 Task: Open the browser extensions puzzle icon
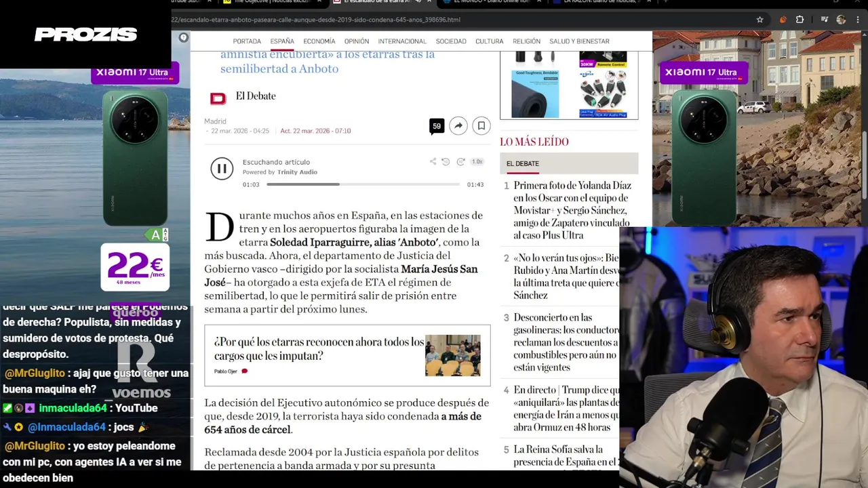[x=800, y=20]
